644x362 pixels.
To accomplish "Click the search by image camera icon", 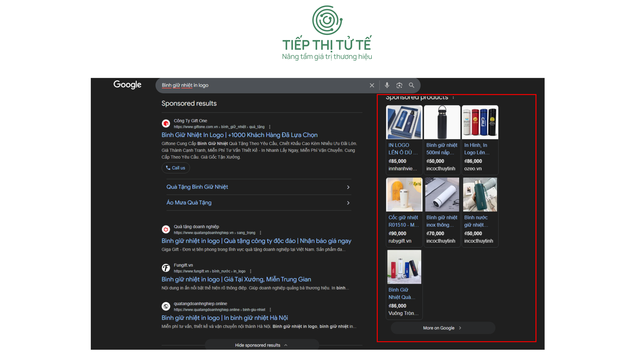I will pyautogui.click(x=399, y=85).
